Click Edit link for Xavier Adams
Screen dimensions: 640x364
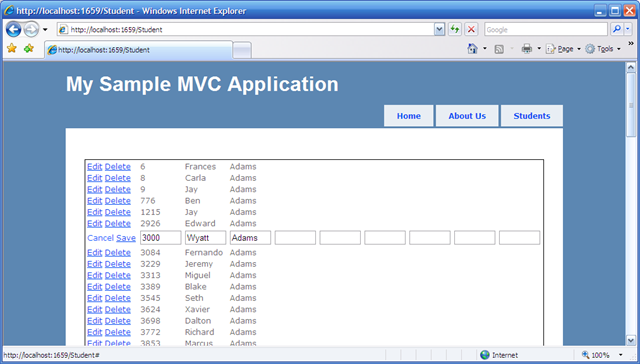[94, 310]
